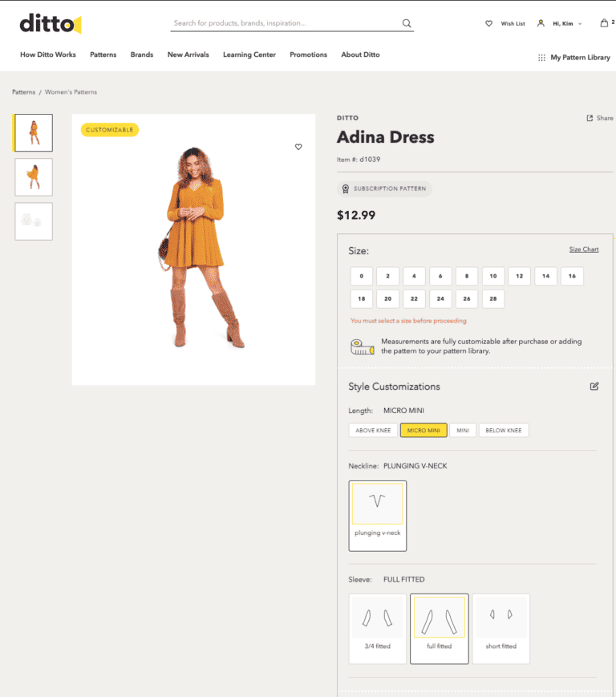
Task: Select size 10
Action: tap(492, 276)
